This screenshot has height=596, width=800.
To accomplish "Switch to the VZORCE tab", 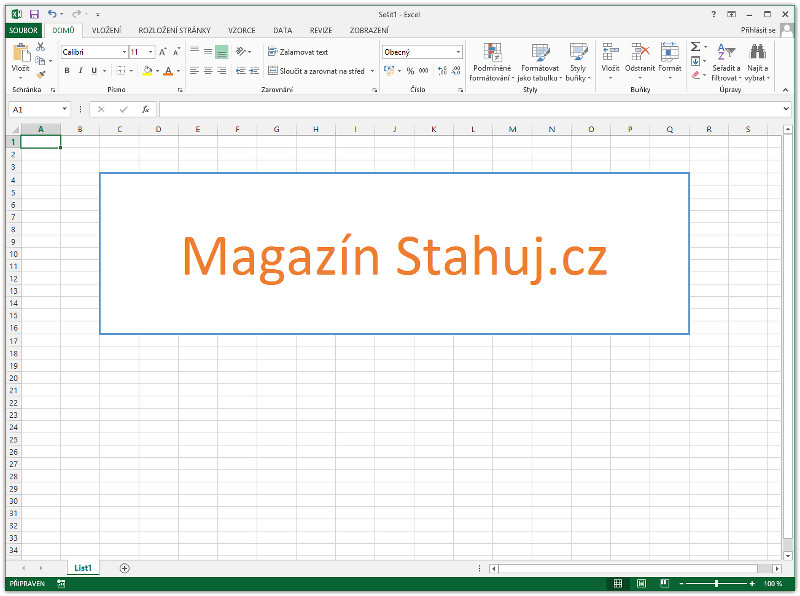I will point(242,30).
